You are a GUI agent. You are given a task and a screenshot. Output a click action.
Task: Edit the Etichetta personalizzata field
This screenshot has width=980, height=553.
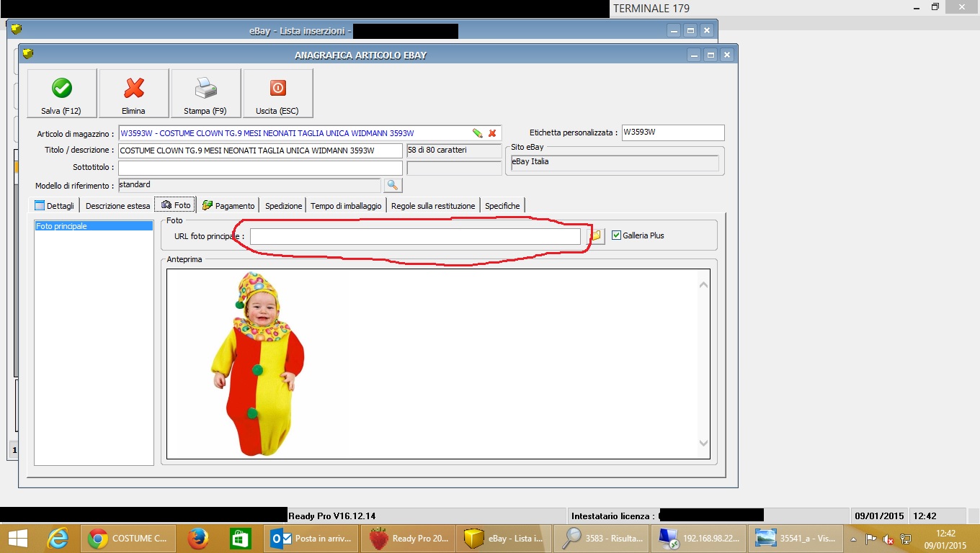673,132
